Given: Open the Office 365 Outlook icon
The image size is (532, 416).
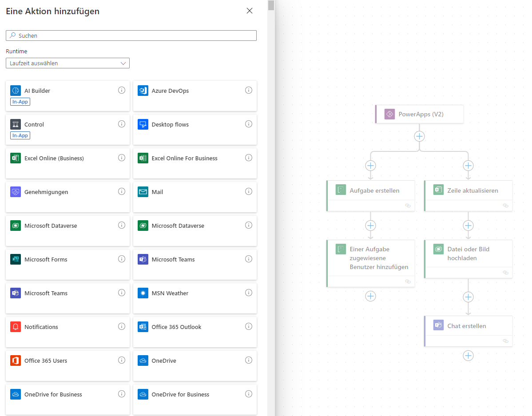Looking at the screenshot, I should coord(143,327).
